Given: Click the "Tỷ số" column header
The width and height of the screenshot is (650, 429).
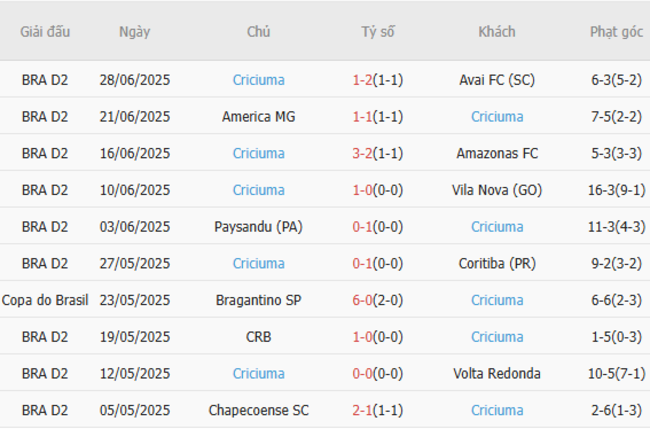Looking at the screenshot, I should 378,32.
